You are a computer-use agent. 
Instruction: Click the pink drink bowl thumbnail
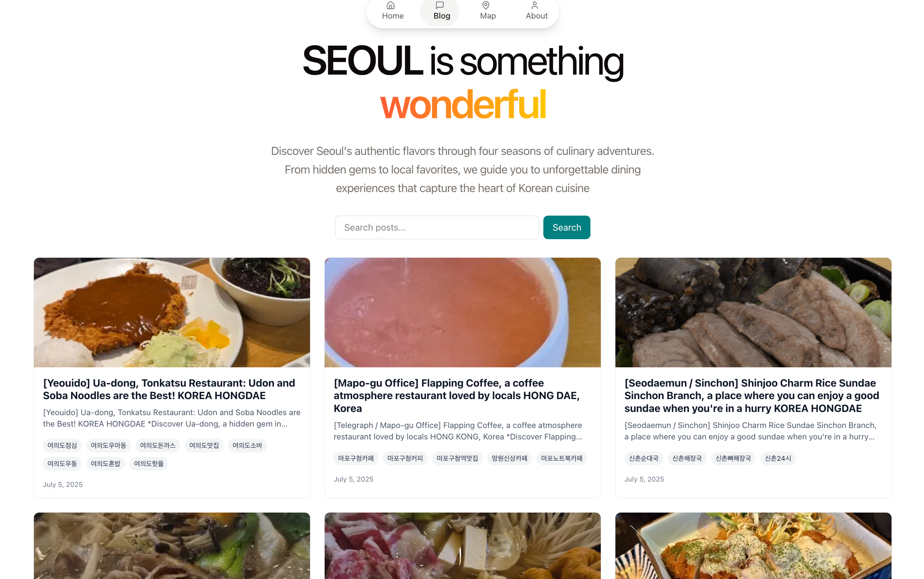(462, 312)
